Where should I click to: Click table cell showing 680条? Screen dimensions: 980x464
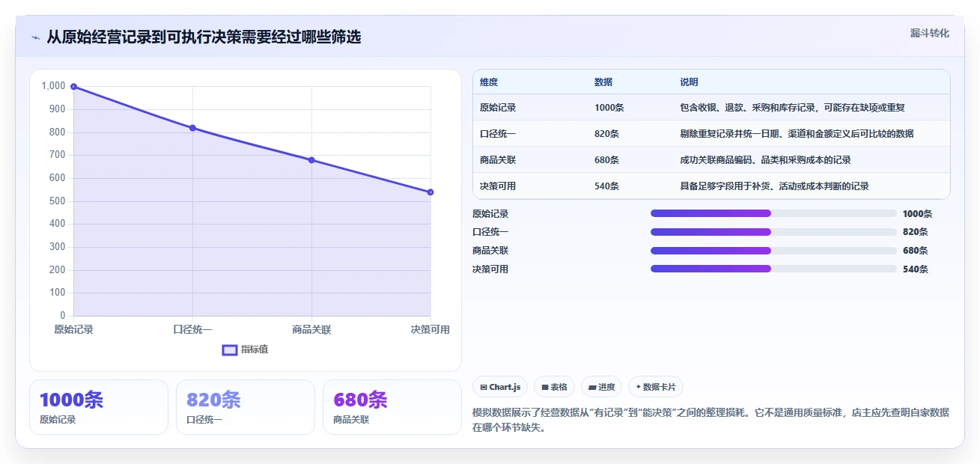click(x=606, y=160)
